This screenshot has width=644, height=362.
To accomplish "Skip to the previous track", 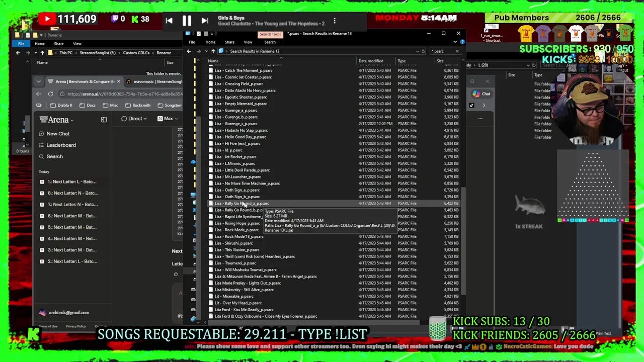I will coord(169,21).
